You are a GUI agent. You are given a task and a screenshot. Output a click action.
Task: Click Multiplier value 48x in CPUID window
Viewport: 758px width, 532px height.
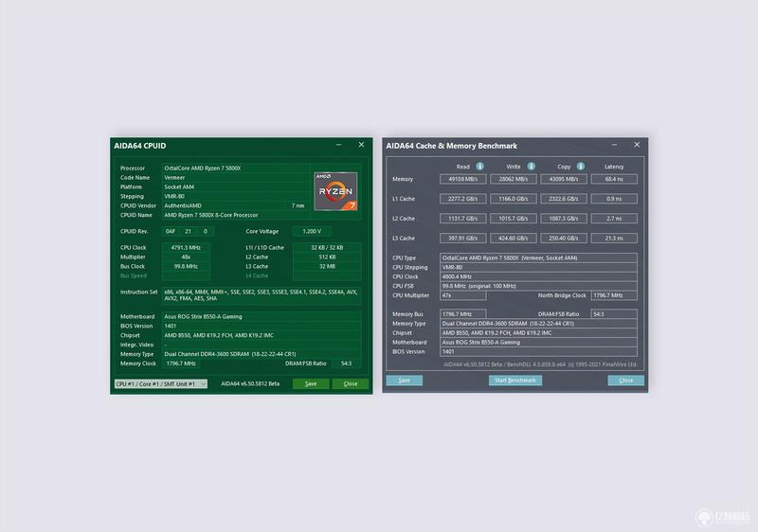pyautogui.click(x=186, y=257)
